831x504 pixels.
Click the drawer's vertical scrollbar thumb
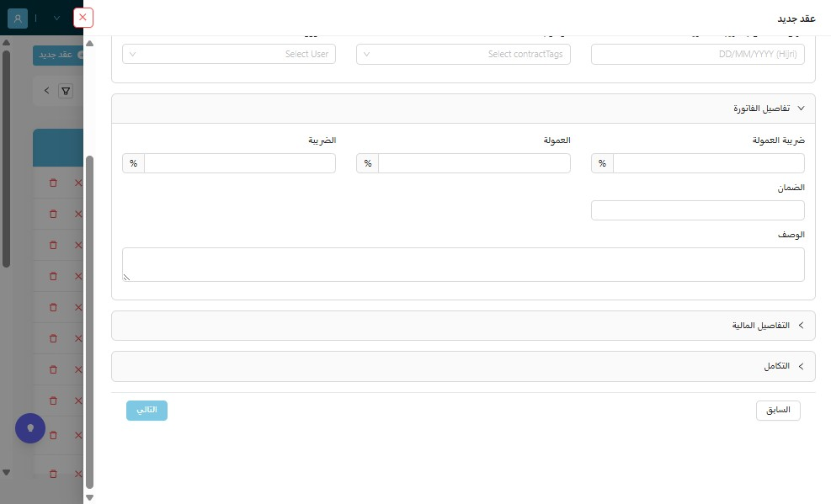click(x=89, y=322)
